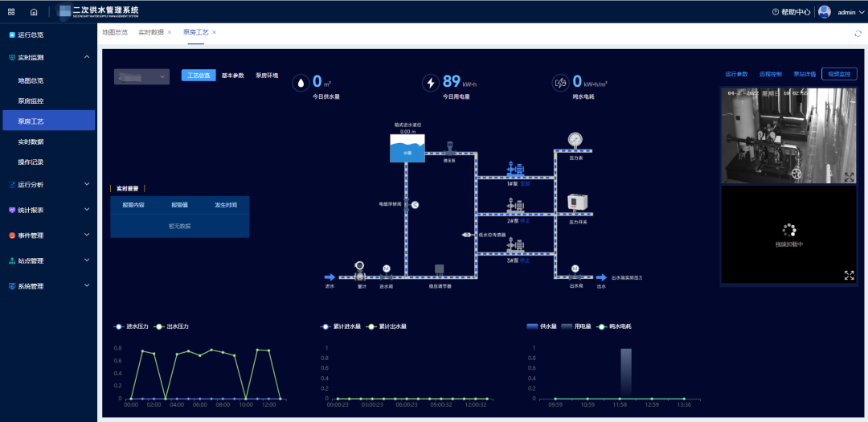Click the 2# pump icon
This screenshot has width=868, height=422.
tap(516, 206)
